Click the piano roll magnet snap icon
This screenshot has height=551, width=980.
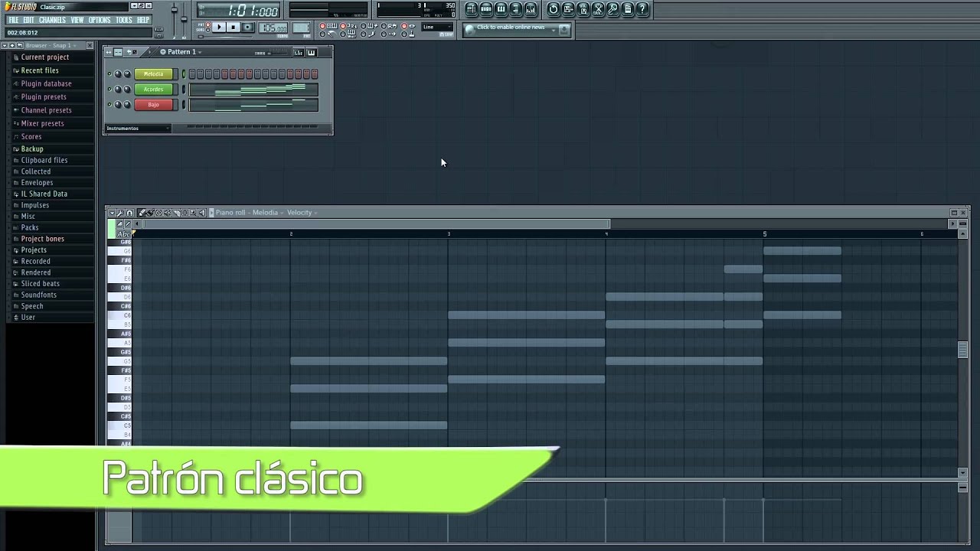click(129, 213)
